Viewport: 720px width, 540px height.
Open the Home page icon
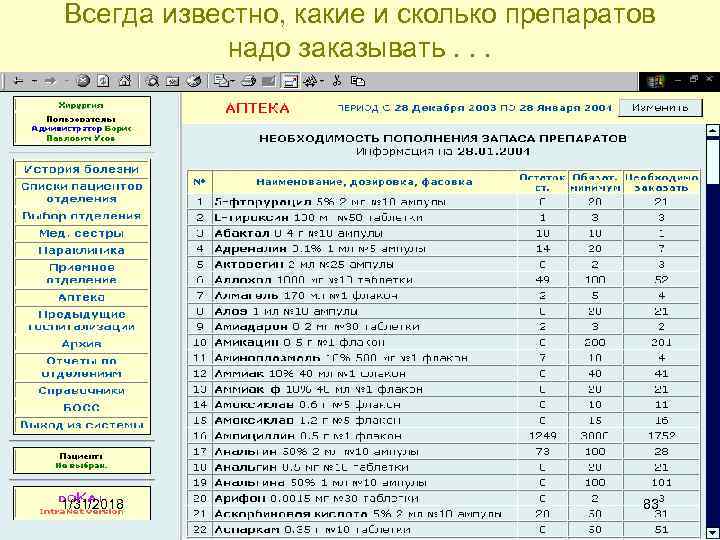pyautogui.click(x=124, y=81)
